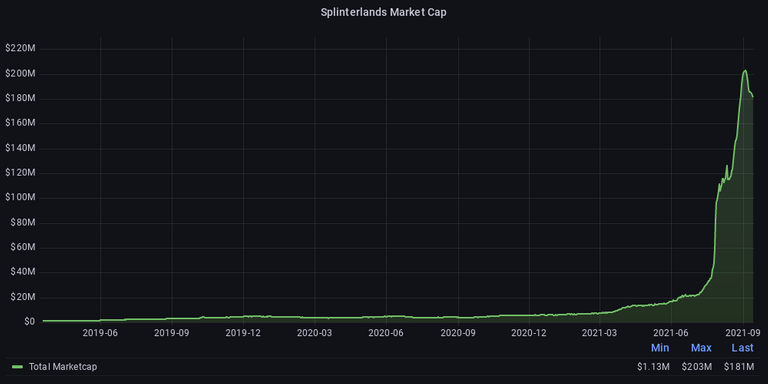Select the $1.13M minimum value
Viewport: 768px width, 384px height.
tap(653, 366)
